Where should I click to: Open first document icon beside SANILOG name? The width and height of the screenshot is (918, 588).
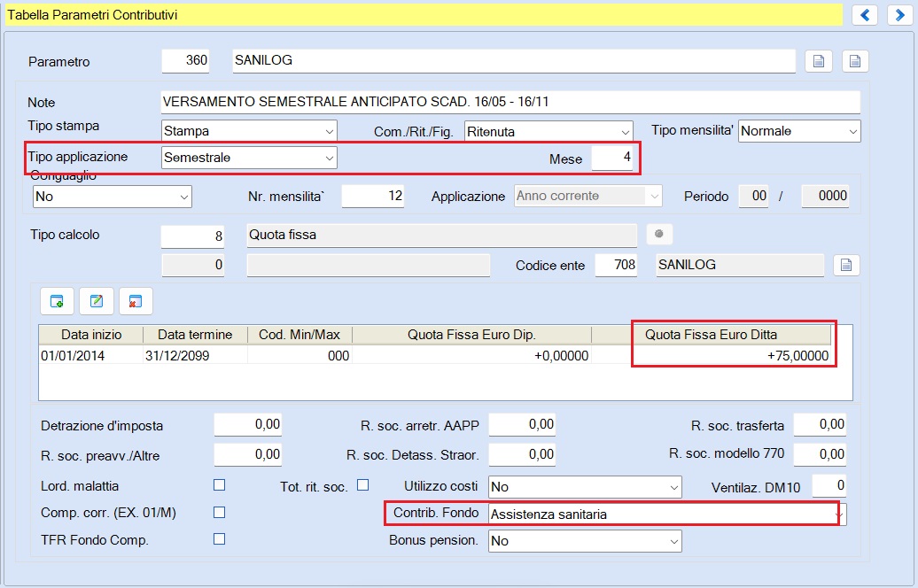click(x=819, y=61)
